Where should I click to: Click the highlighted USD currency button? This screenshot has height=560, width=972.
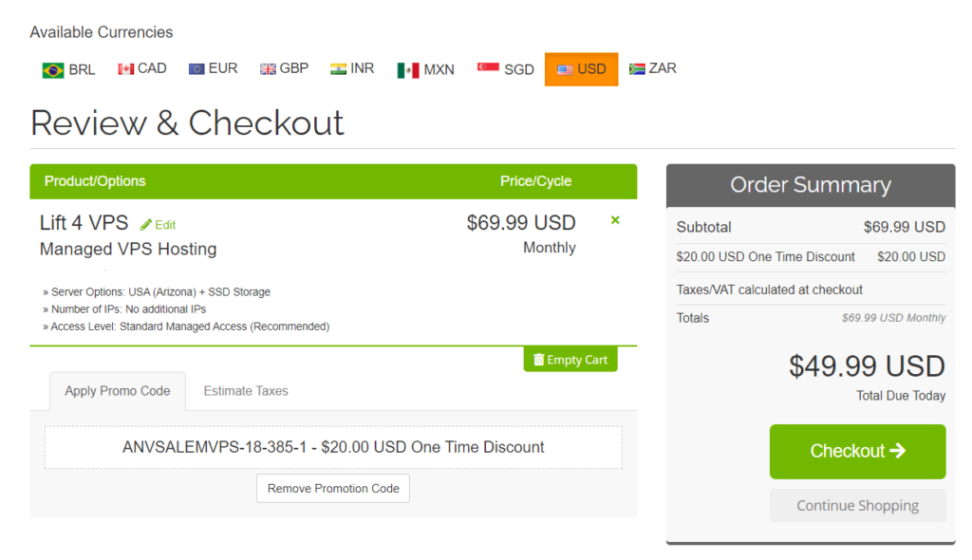click(x=581, y=69)
